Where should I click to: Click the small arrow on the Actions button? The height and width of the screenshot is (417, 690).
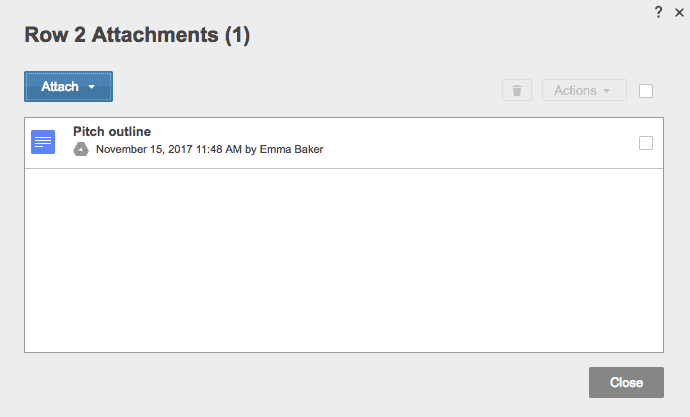pos(606,91)
